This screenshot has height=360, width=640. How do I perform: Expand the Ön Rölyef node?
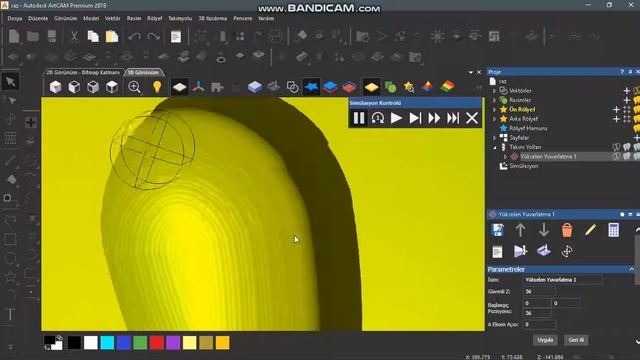pos(494,109)
